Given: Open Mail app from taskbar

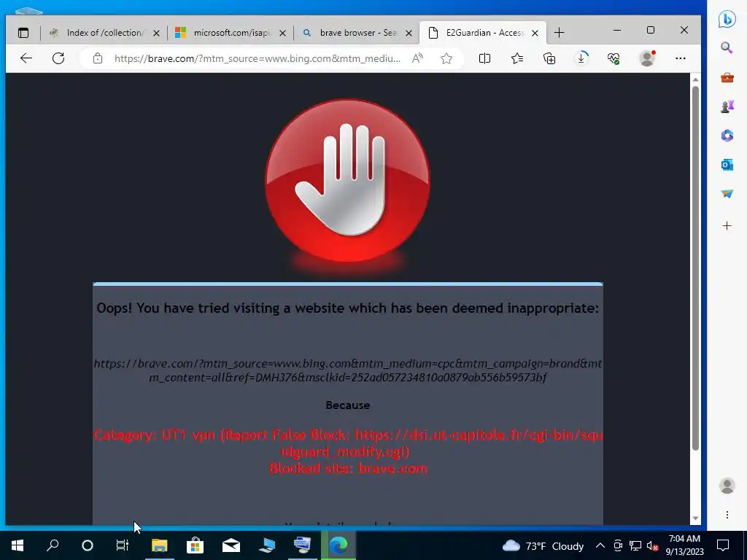Looking at the screenshot, I should pyautogui.click(x=231, y=545).
